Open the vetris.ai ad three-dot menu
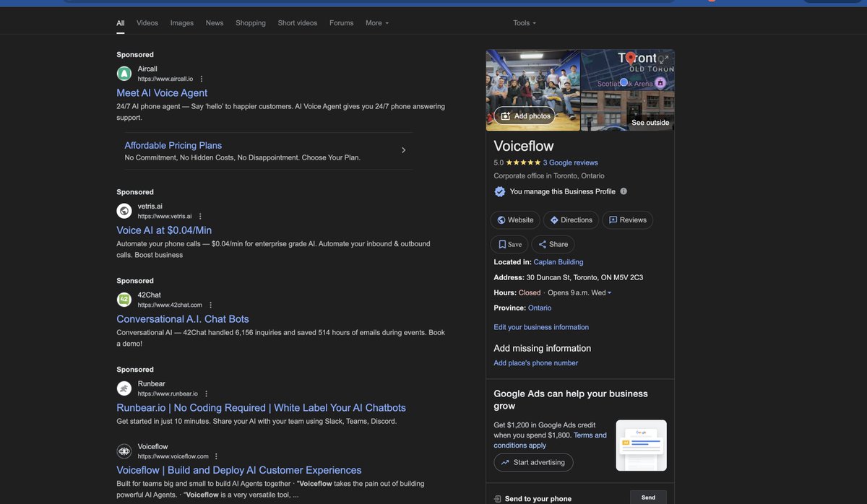The height and width of the screenshot is (504, 867). [x=200, y=216]
